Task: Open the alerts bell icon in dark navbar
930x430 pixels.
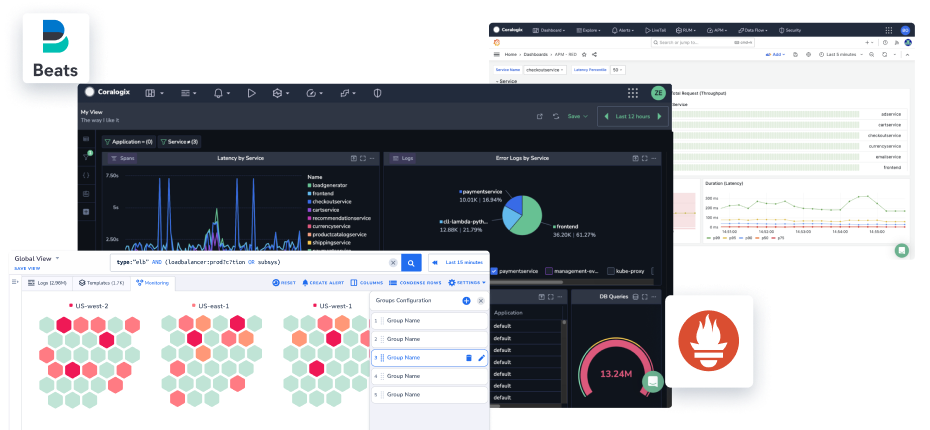Action: coord(218,93)
